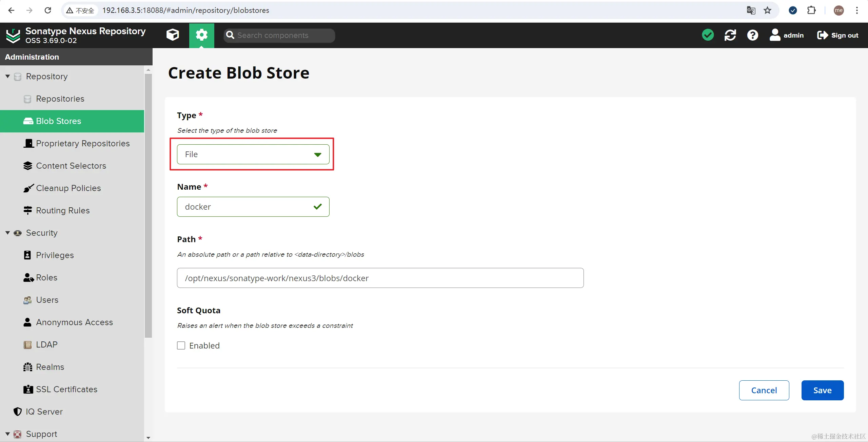Open the Type dropdown showing File

(x=253, y=154)
